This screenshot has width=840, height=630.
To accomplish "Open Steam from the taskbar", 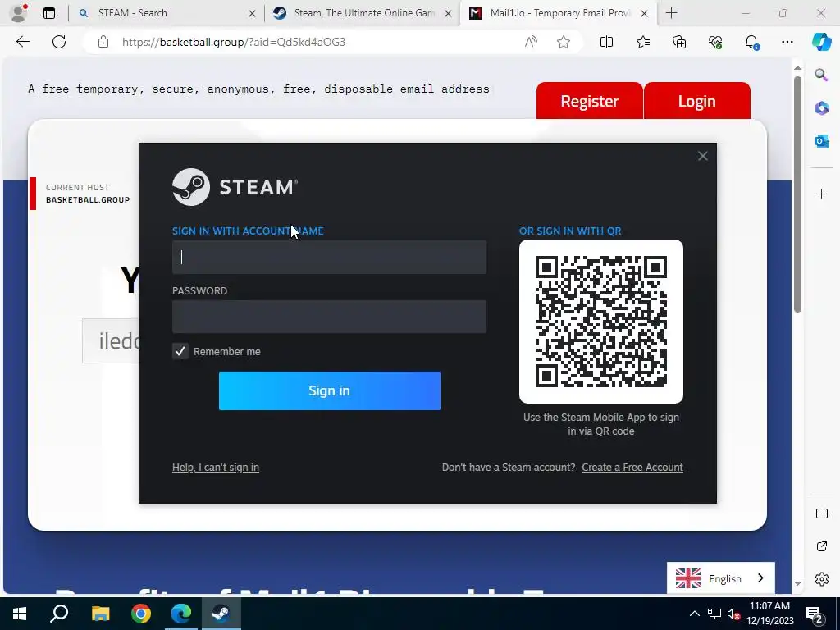I will point(221,614).
